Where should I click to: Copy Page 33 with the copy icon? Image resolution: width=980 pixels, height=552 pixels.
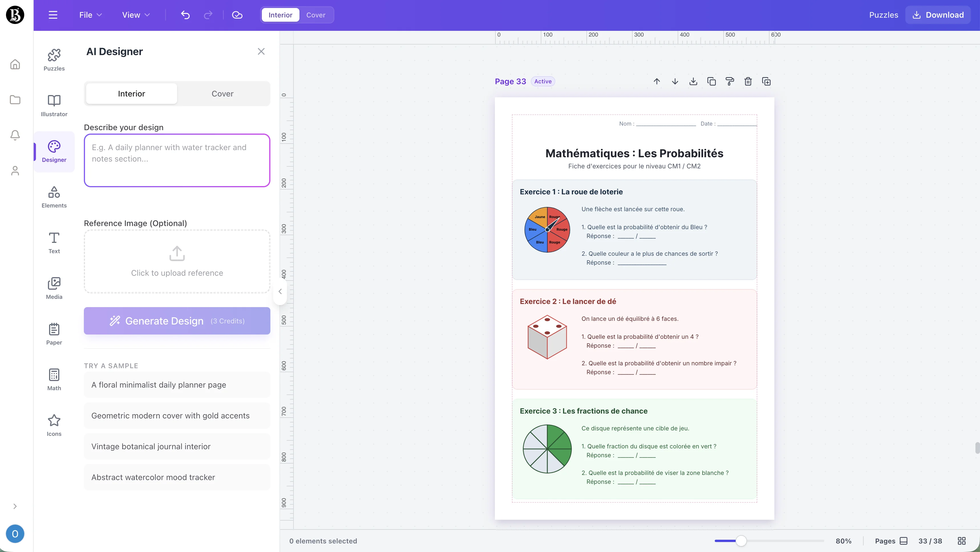(711, 81)
